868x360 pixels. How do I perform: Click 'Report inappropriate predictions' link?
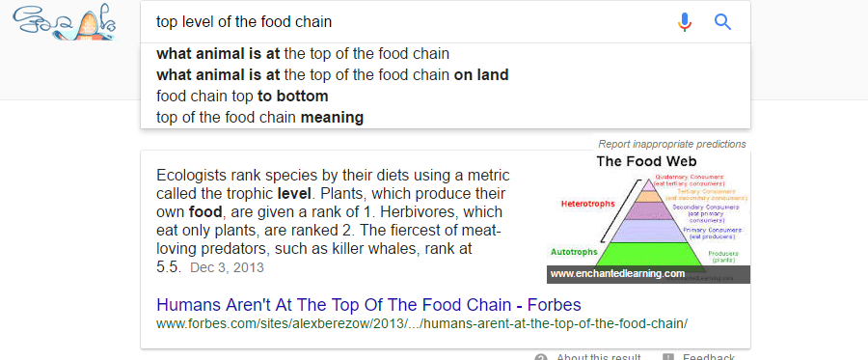(672, 144)
